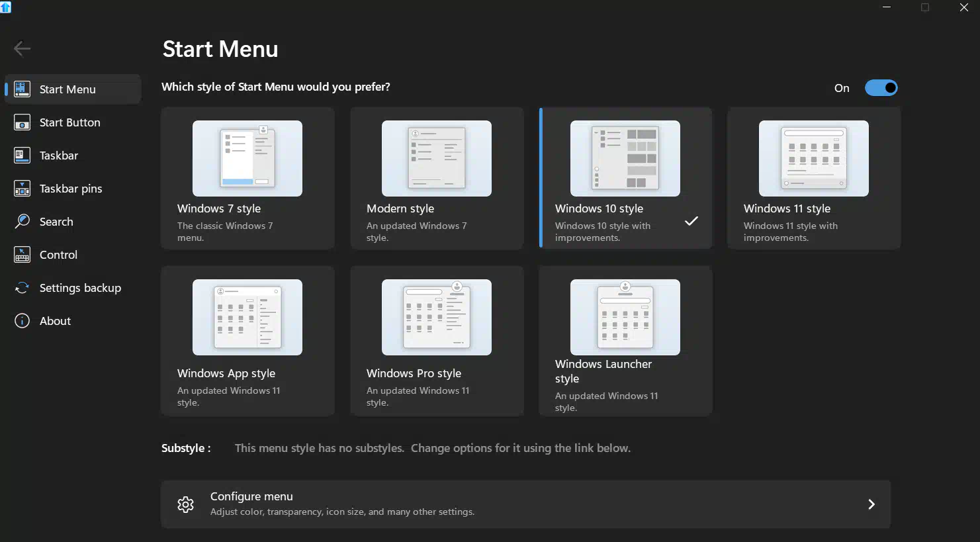
Task: Click the 'Substyle :' label
Action: click(186, 448)
